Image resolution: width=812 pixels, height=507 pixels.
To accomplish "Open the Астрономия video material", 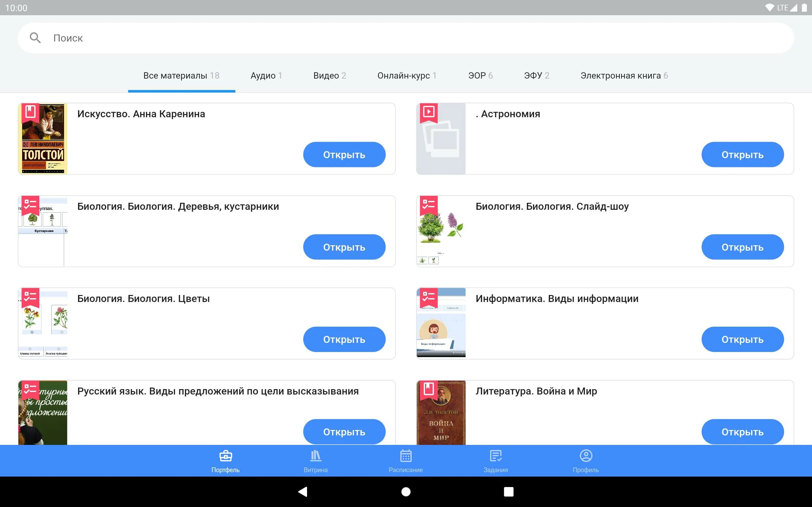I will (742, 155).
